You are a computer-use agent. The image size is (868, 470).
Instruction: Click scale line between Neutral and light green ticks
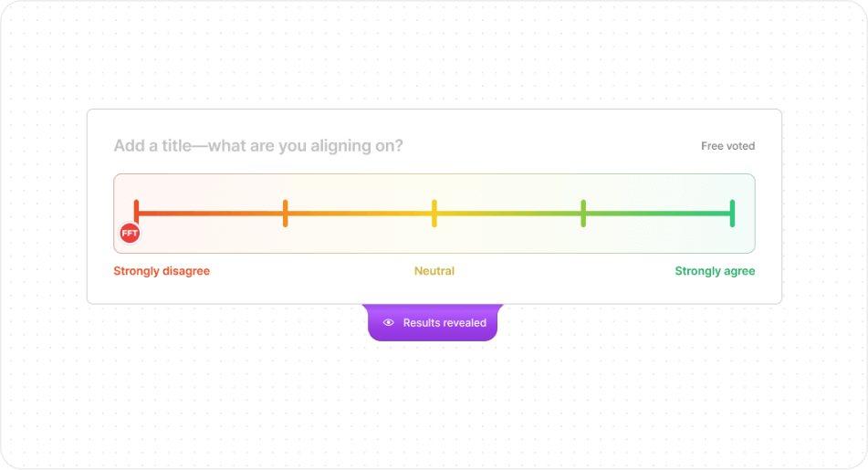click(x=508, y=214)
